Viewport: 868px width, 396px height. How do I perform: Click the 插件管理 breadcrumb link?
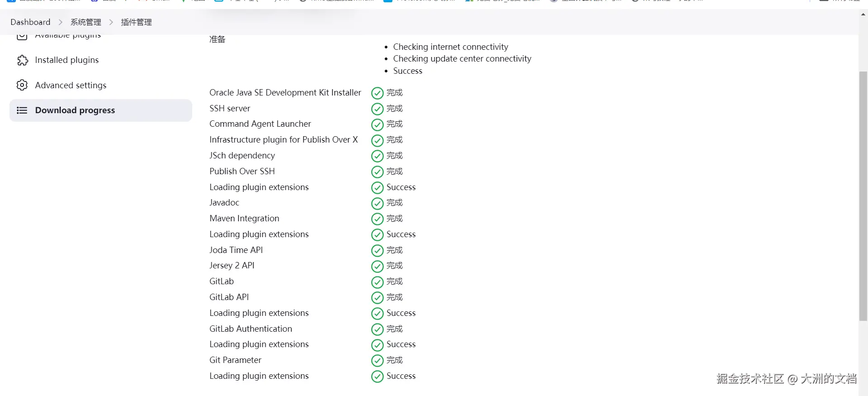coord(137,22)
